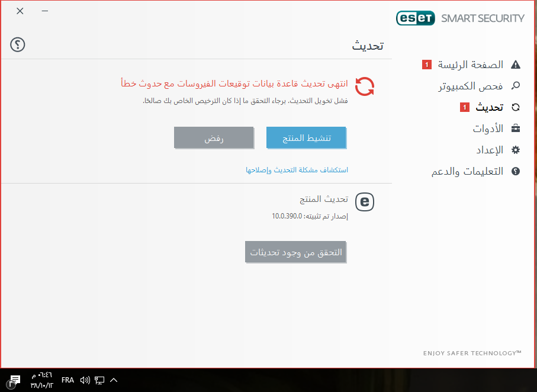This screenshot has height=392, width=537.
Task: Open the taskbar clock and date
Action: click(x=42, y=380)
